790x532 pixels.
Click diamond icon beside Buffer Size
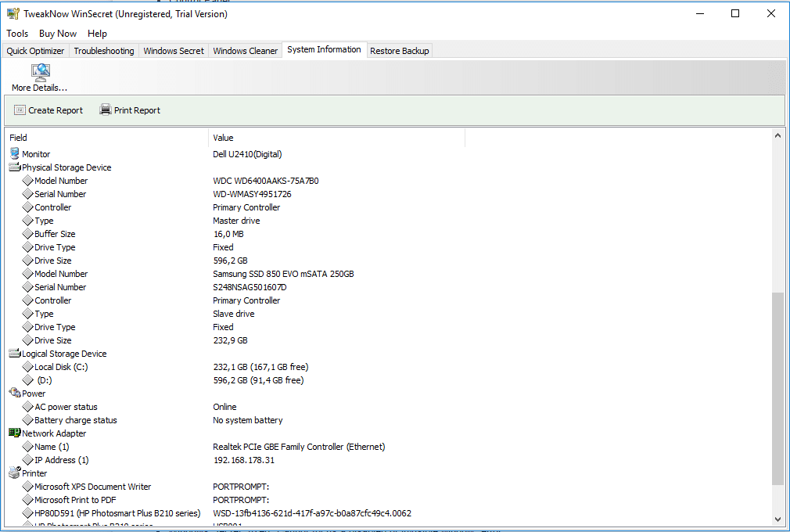tap(27, 234)
